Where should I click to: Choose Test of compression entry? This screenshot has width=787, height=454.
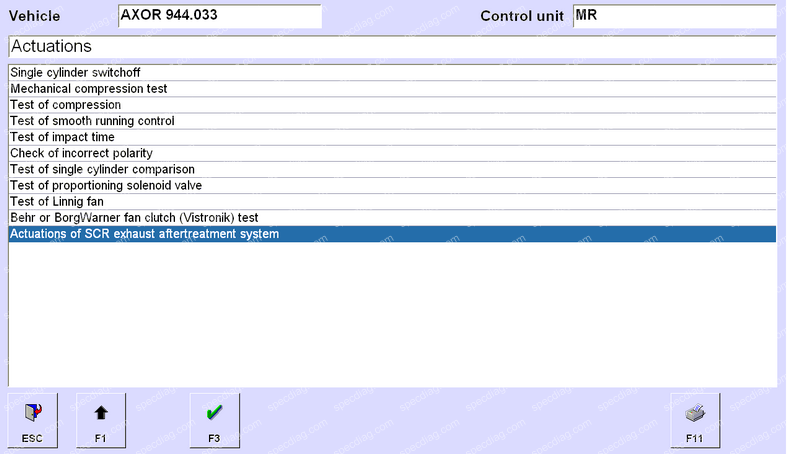65,105
